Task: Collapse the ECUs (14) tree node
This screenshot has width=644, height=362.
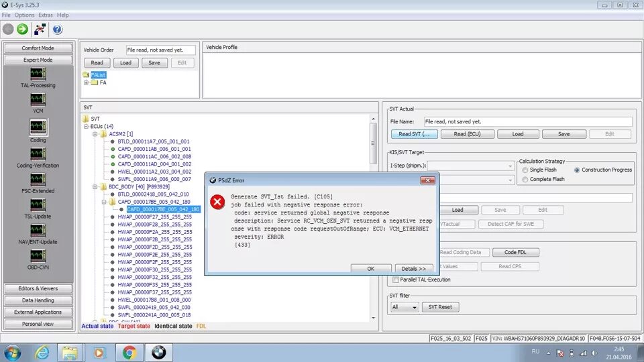Action: click(86, 127)
